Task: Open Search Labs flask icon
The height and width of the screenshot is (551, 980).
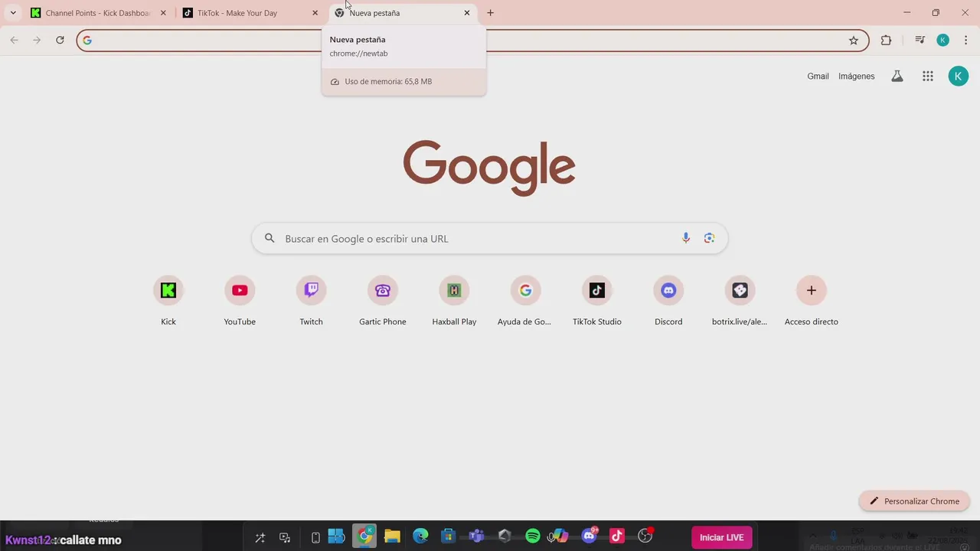Action: point(897,76)
